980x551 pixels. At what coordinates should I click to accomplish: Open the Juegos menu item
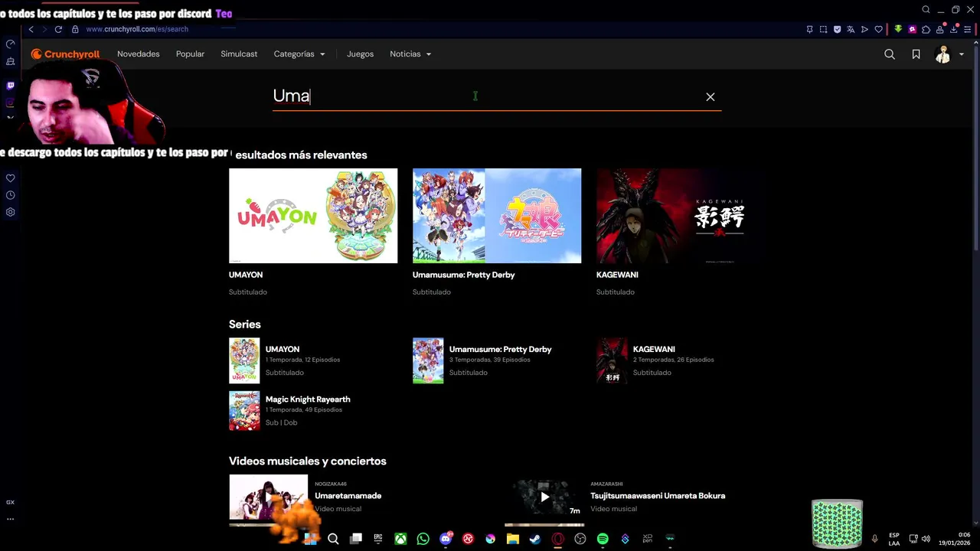pyautogui.click(x=360, y=54)
